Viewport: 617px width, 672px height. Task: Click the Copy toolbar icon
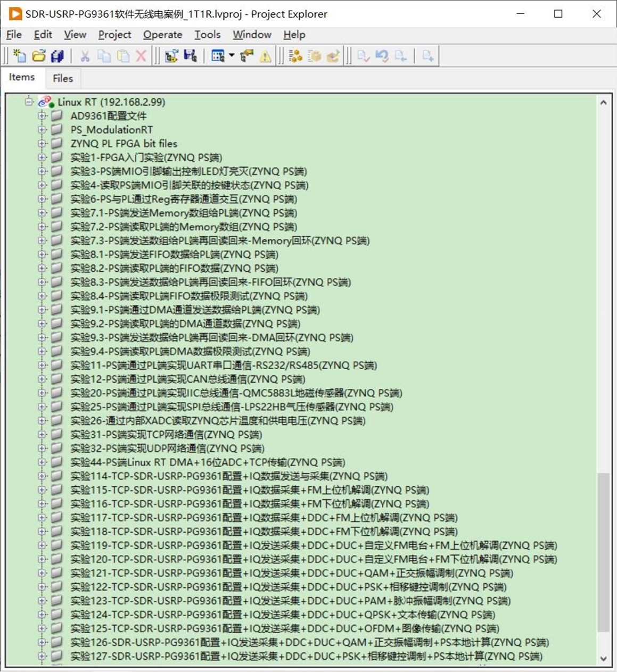[x=104, y=55]
